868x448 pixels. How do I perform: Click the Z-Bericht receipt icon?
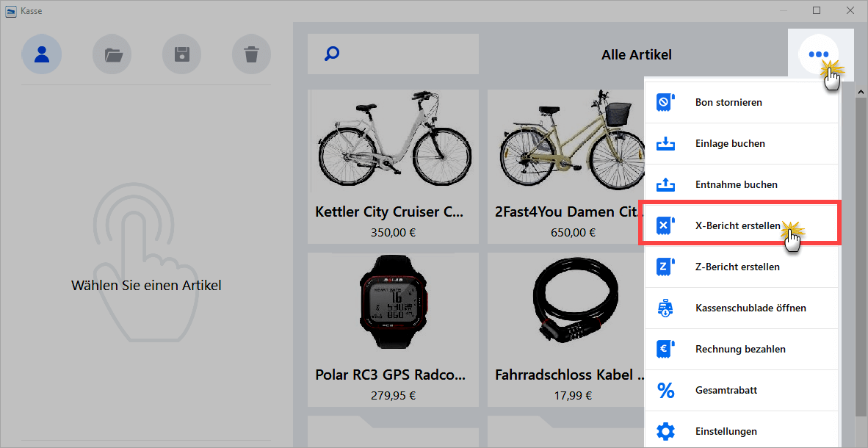(665, 267)
